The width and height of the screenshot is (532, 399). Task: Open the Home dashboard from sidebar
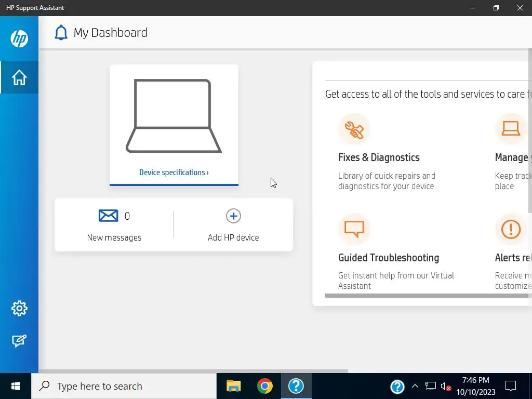[x=19, y=77]
